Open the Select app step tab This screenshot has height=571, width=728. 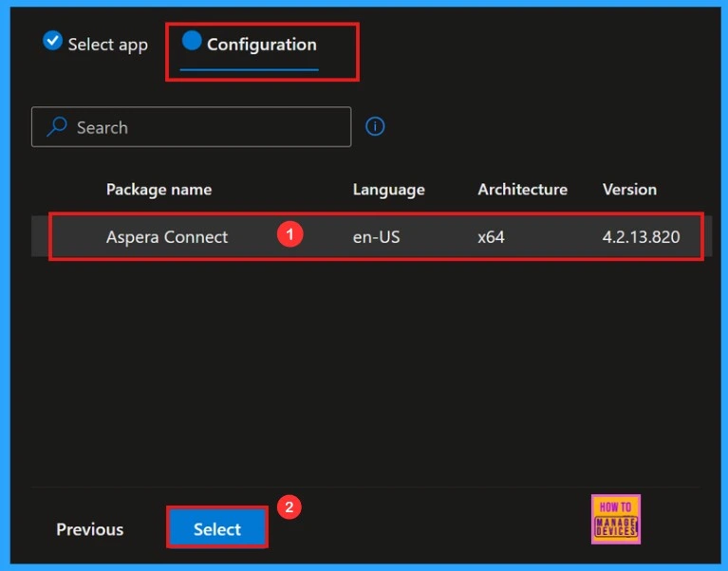tap(95, 44)
